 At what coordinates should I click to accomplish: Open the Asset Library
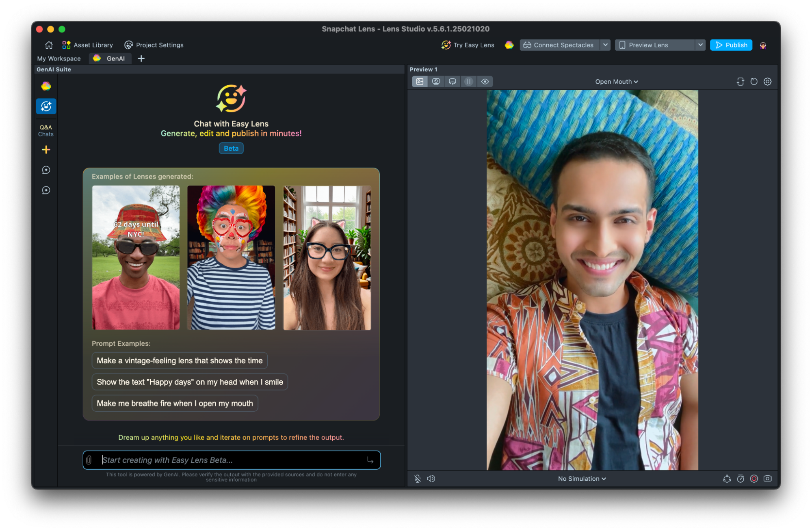tap(87, 45)
